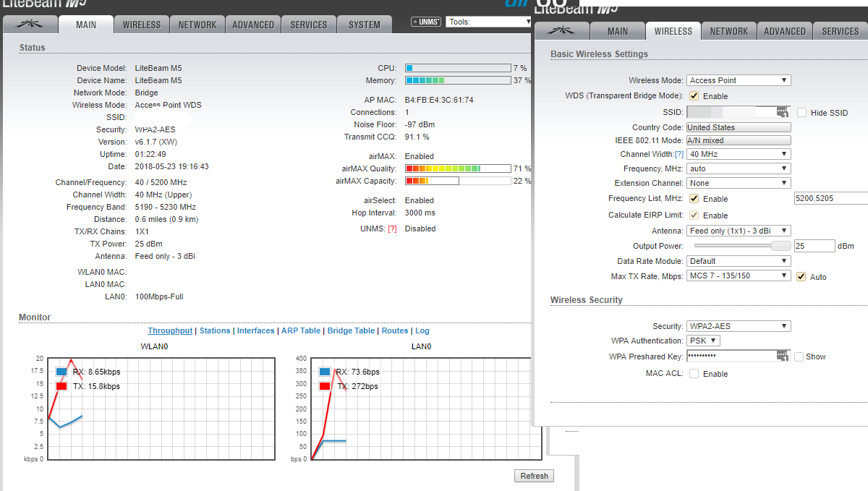The image size is (868, 491).
Task: Toggle the Calculate EIRP Limit Enable checkbox
Action: pos(694,215)
